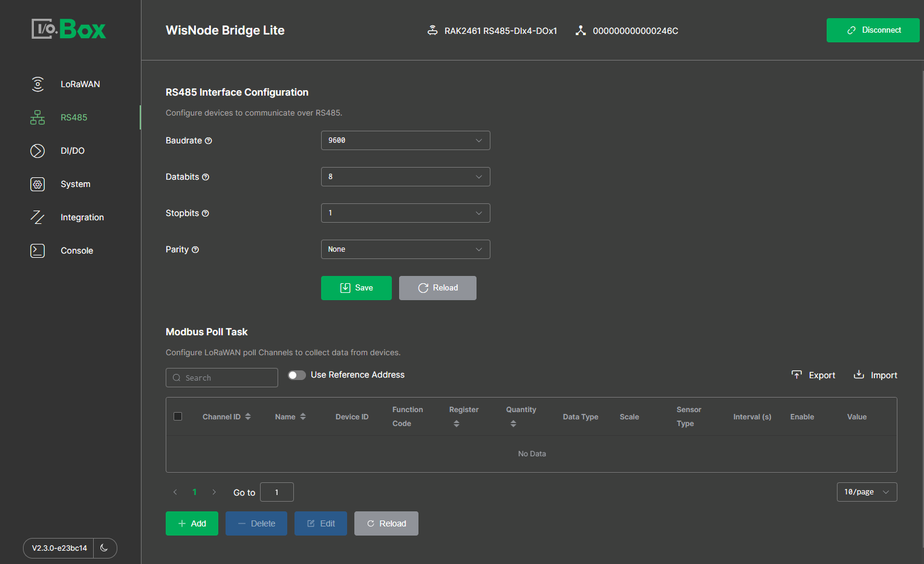Toggle dark mode with the moon icon

tap(105, 548)
